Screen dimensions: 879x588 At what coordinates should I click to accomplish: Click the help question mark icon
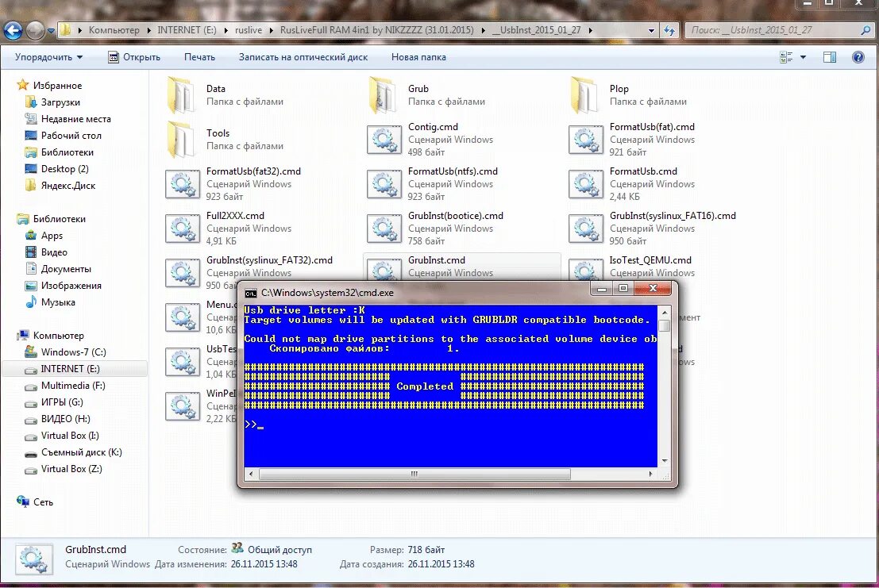858,57
